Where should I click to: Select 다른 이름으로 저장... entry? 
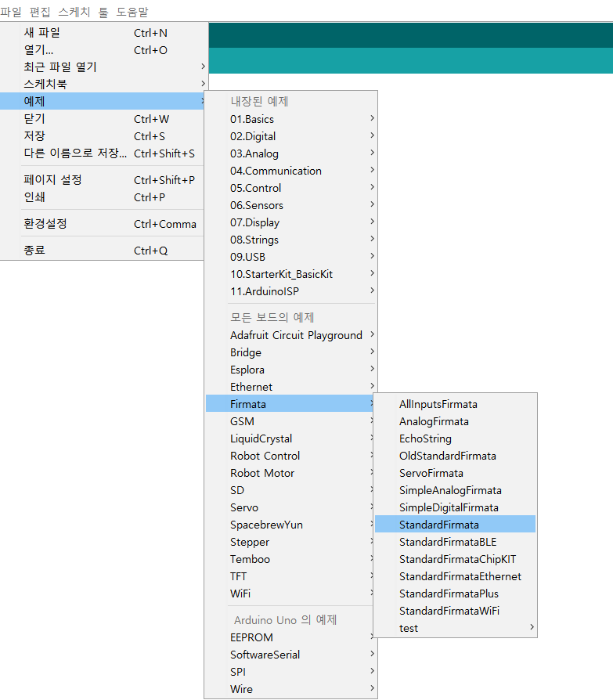(x=103, y=153)
